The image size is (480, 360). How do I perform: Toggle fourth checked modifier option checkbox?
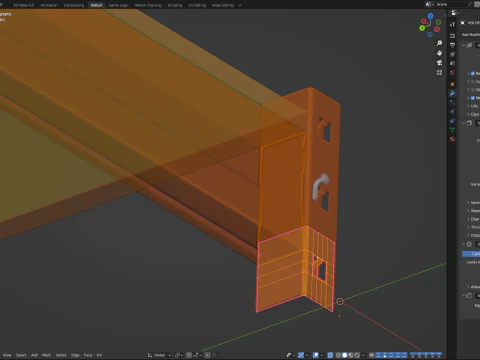(472, 98)
